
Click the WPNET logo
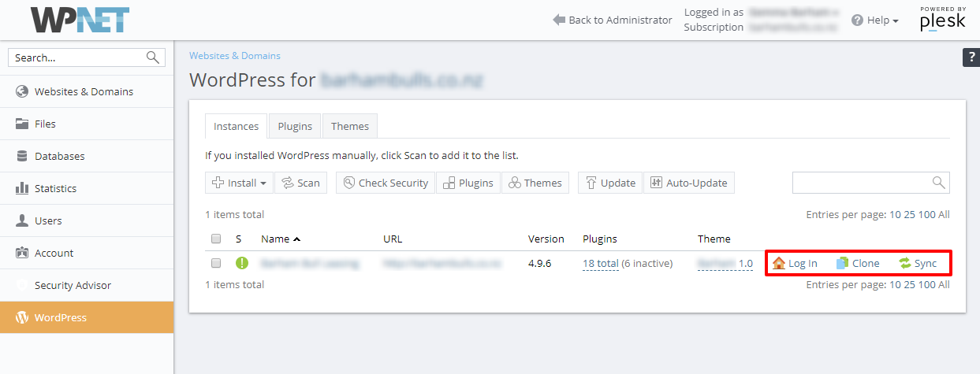pos(80,20)
